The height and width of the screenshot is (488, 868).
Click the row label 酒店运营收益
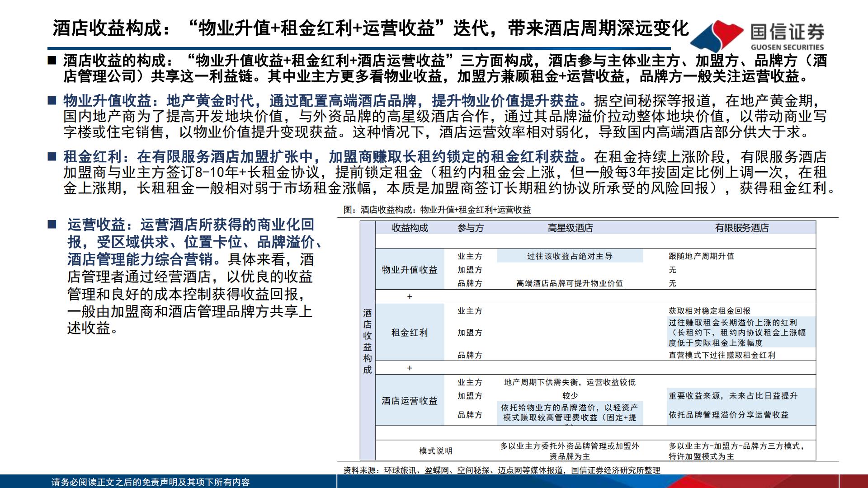pyautogui.click(x=410, y=401)
